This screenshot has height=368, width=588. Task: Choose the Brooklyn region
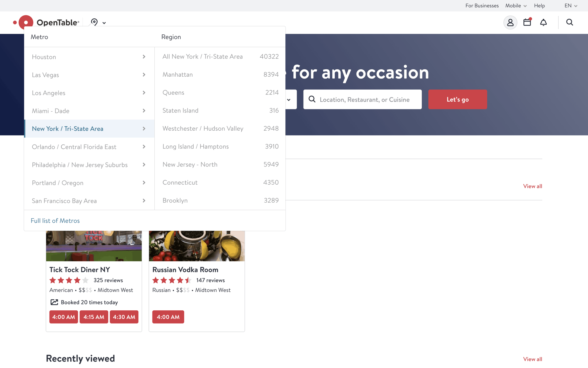pyautogui.click(x=220, y=201)
